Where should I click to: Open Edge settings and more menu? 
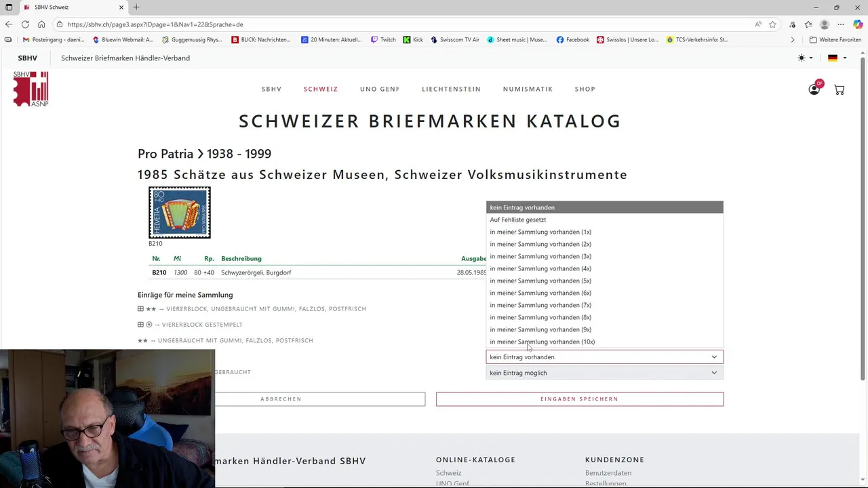tap(841, 24)
